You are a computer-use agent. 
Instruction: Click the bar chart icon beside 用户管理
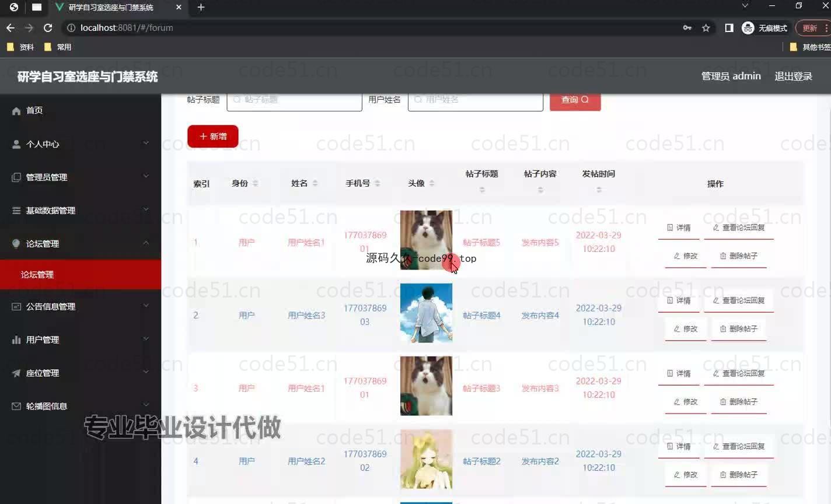pyautogui.click(x=16, y=339)
